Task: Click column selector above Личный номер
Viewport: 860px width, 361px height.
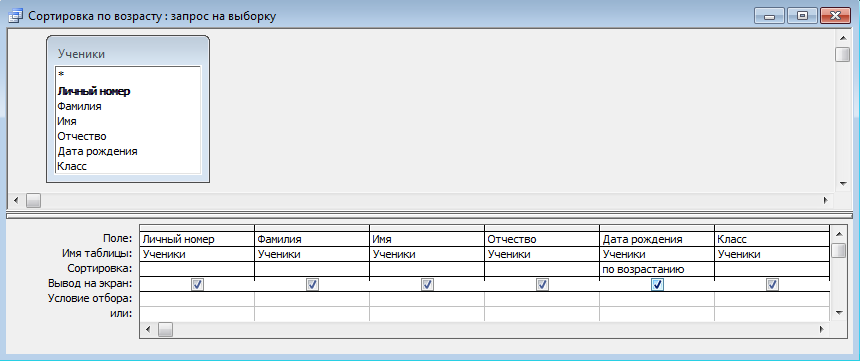Action: (197, 228)
